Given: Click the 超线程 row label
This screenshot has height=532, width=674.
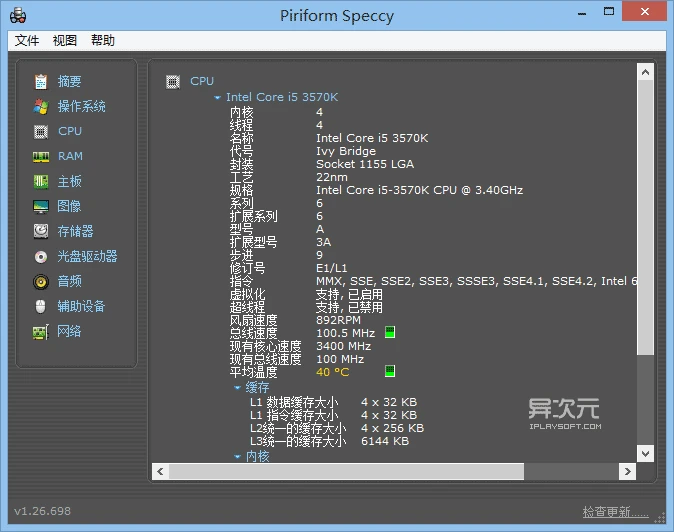Looking at the screenshot, I should [x=248, y=307].
